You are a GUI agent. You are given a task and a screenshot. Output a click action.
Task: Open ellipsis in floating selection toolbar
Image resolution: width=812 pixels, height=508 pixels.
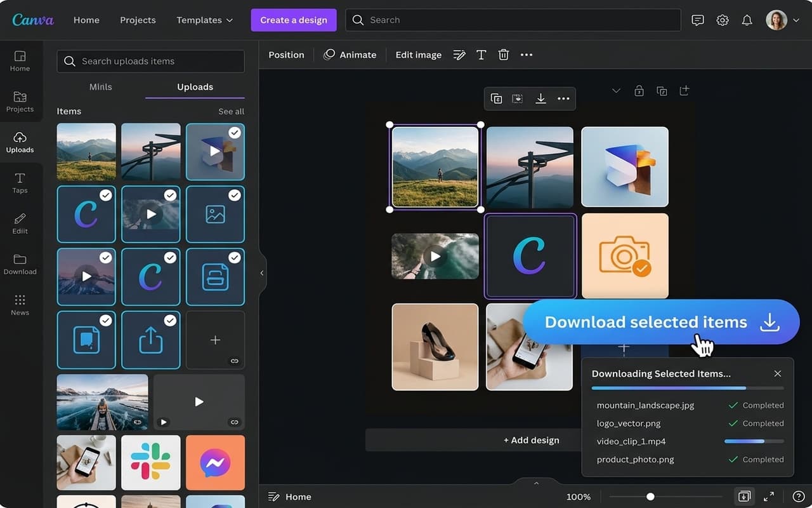563,99
